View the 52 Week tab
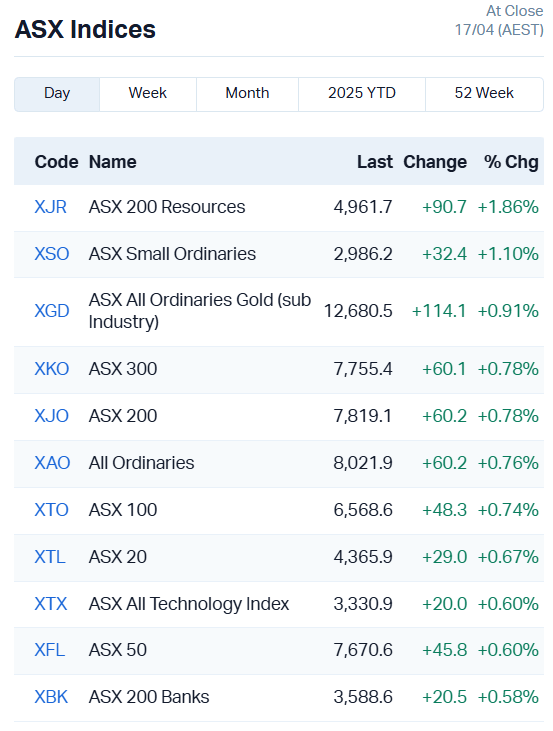The image size is (553, 731). pos(484,94)
